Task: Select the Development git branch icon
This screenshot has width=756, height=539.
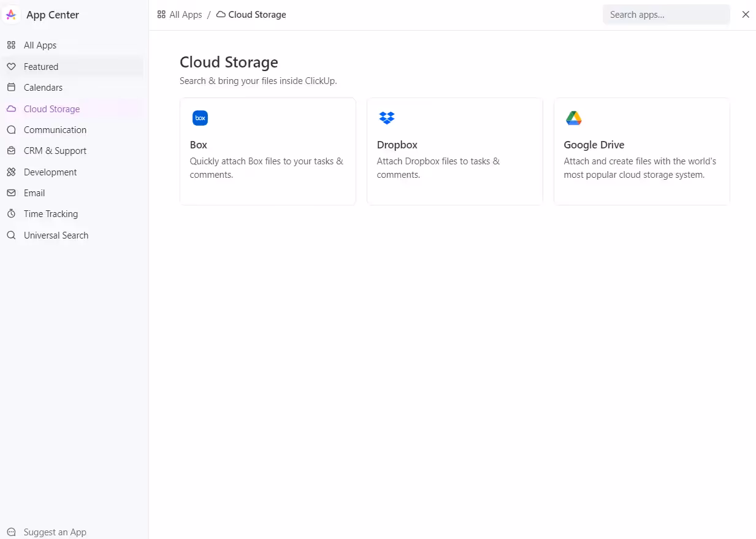Action: coord(11,172)
